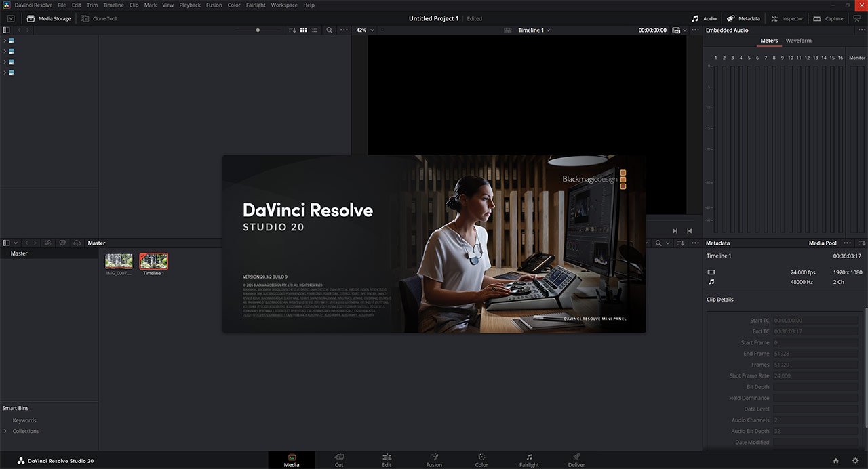The width and height of the screenshot is (868, 469).
Task: Click the Media Storage button
Action: 49,18
